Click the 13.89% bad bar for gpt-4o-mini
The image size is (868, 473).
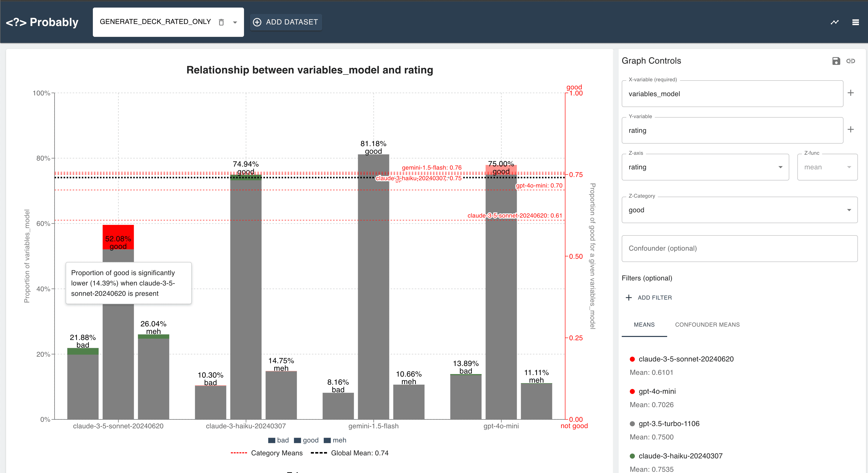466,397
